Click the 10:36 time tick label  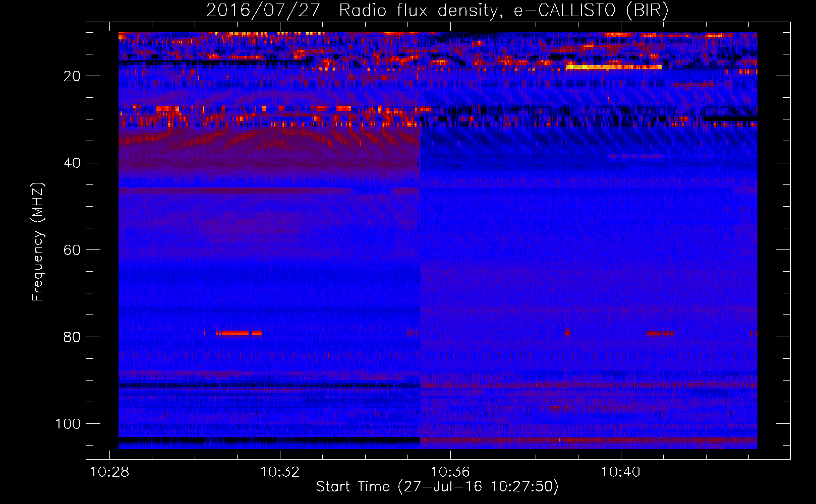[x=450, y=472]
